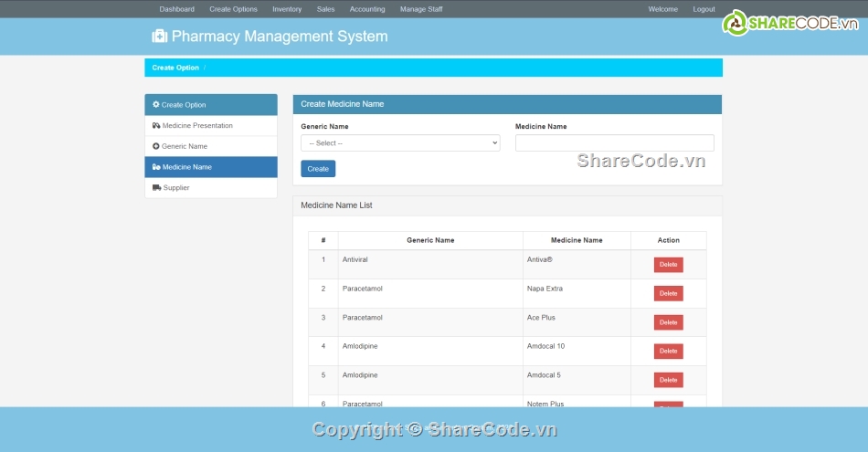Open the Generic Name select dropdown

(x=400, y=143)
